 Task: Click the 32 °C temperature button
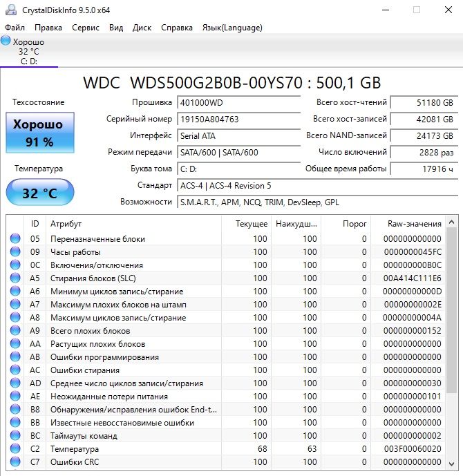40,193
